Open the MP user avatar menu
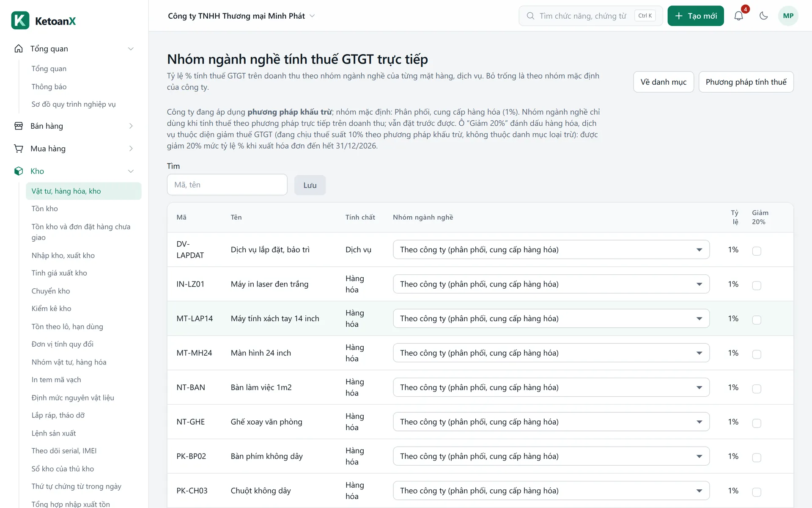This screenshot has height=508, width=812. tap(788, 16)
